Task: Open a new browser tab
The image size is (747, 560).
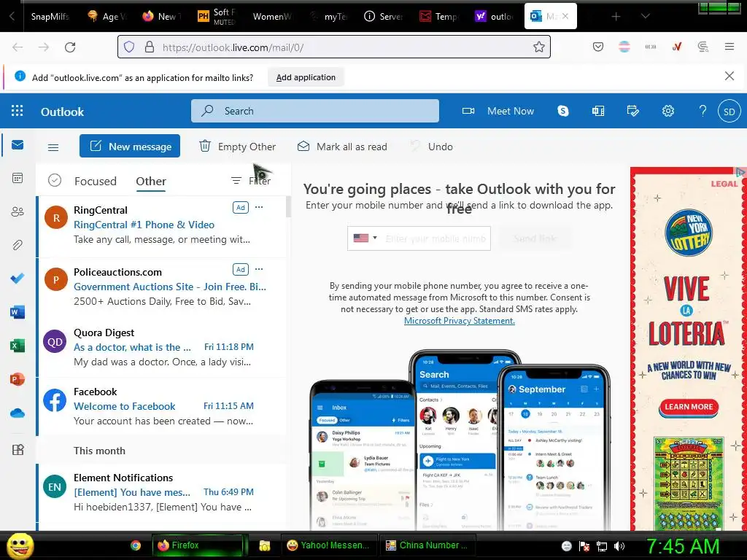Action: (616, 17)
